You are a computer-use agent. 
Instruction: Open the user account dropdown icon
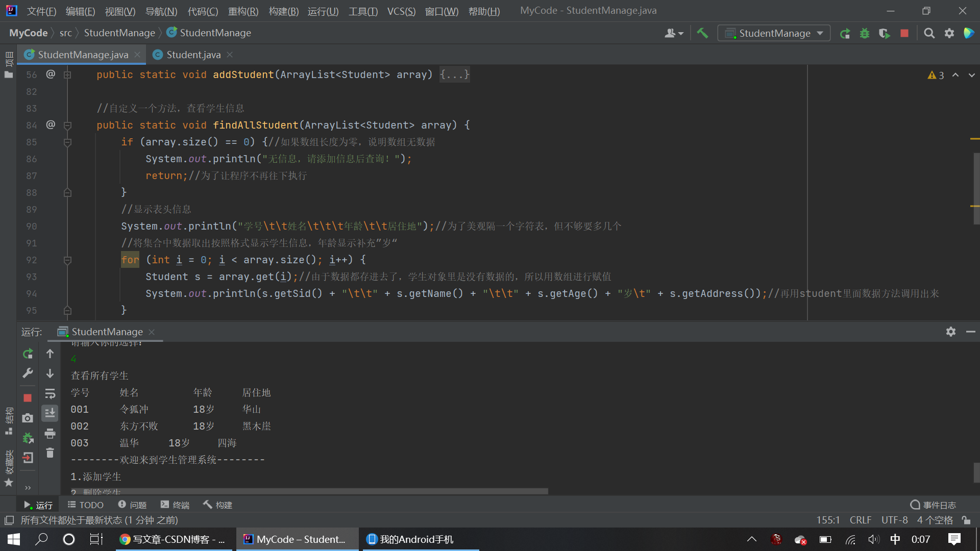tap(674, 33)
